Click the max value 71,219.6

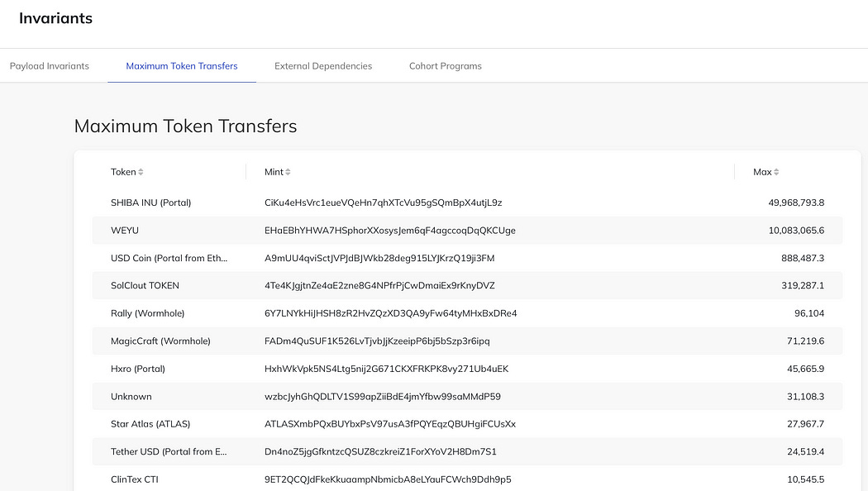click(x=805, y=341)
